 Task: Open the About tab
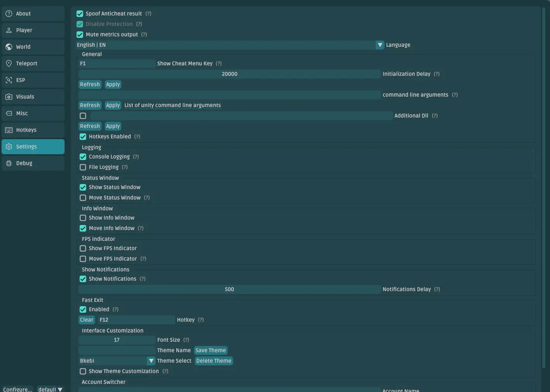(33, 14)
